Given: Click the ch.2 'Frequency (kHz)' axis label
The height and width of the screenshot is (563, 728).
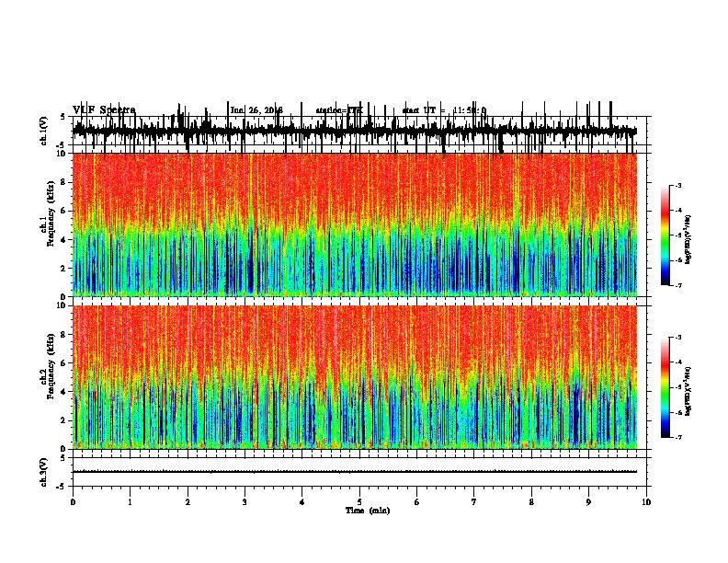Looking at the screenshot, I should click(x=51, y=366).
